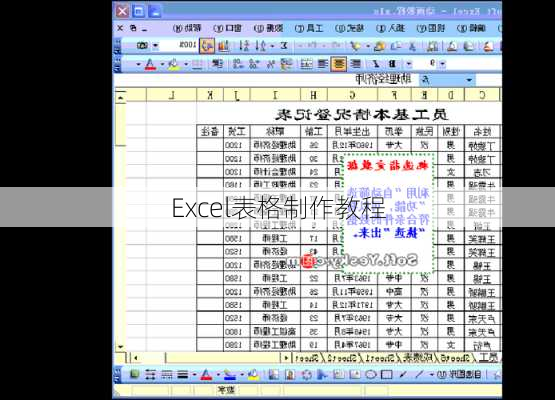555x400 pixels.
Task: Click the Insert WordArt blue A icon
Action: (x=322, y=374)
